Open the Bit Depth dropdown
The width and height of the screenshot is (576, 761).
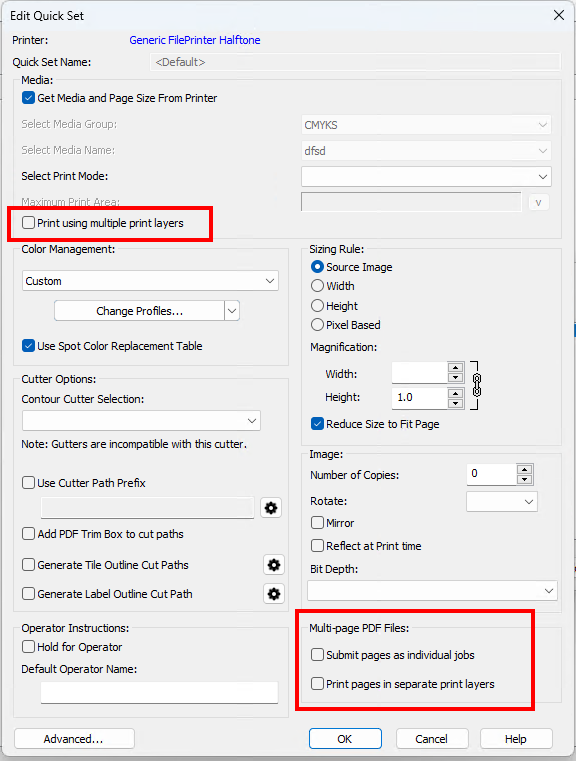point(432,591)
